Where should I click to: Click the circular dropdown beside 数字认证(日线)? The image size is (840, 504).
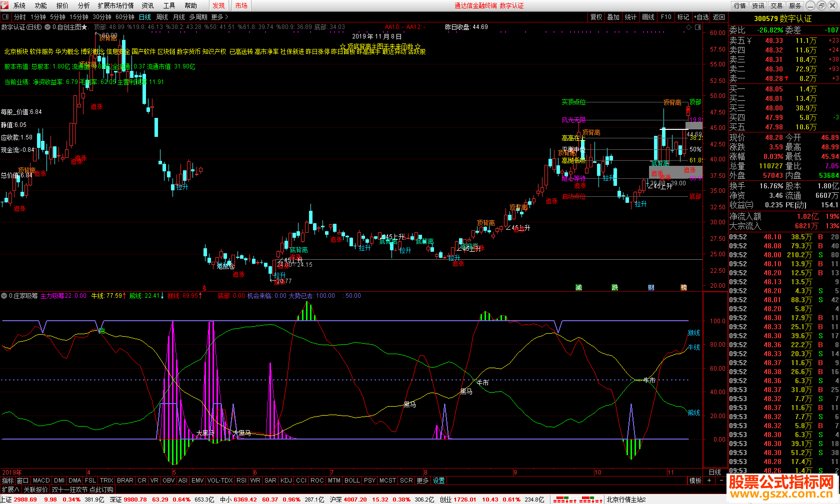pos(47,27)
